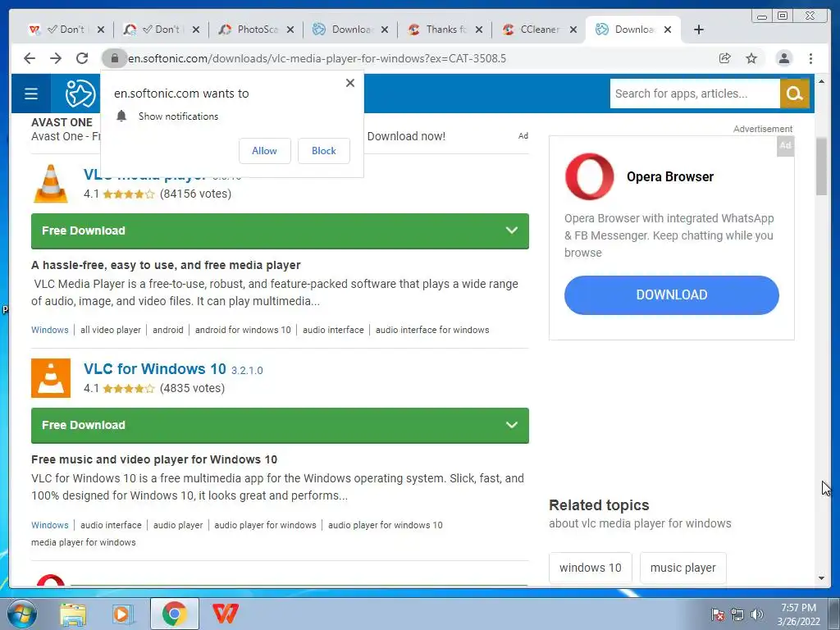The width and height of the screenshot is (840, 630).
Task: Open the Opera Browser ad title
Action: point(670,177)
